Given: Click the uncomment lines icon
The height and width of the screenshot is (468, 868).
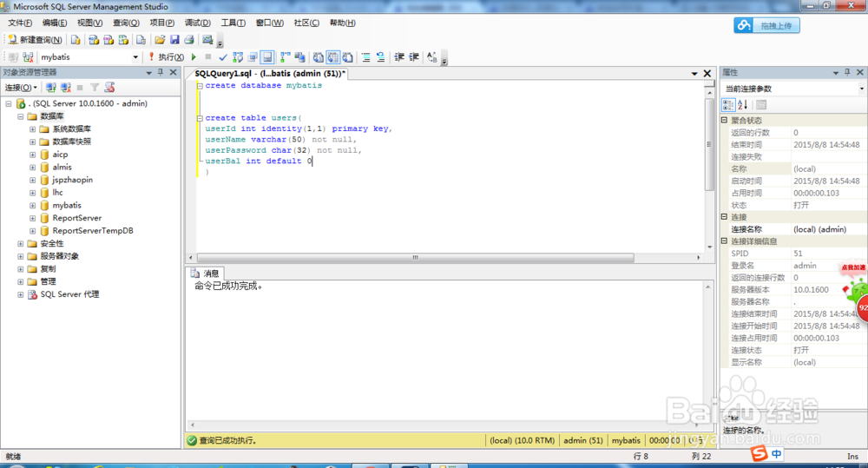Looking at the screenshot, I should coord(380,57).
